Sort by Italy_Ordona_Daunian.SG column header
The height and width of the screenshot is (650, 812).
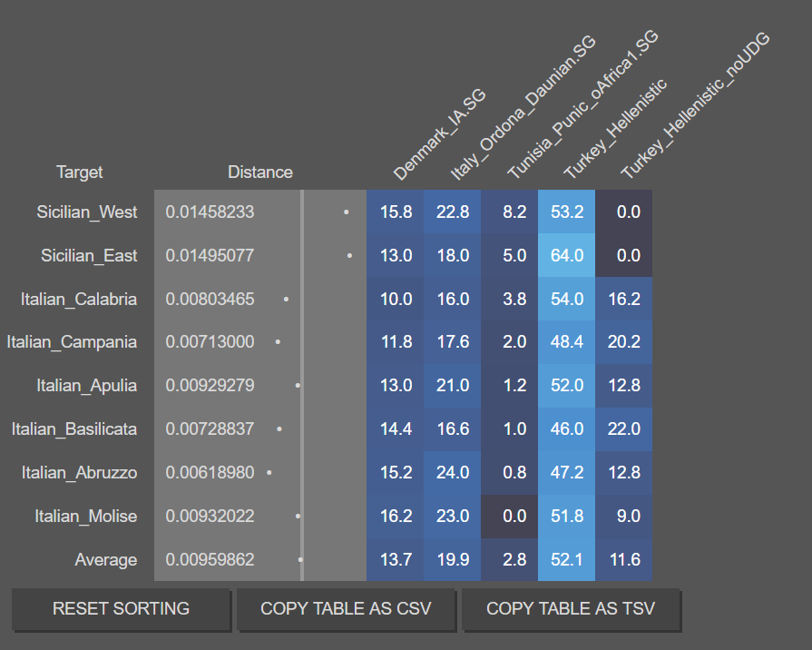[523, 108]
